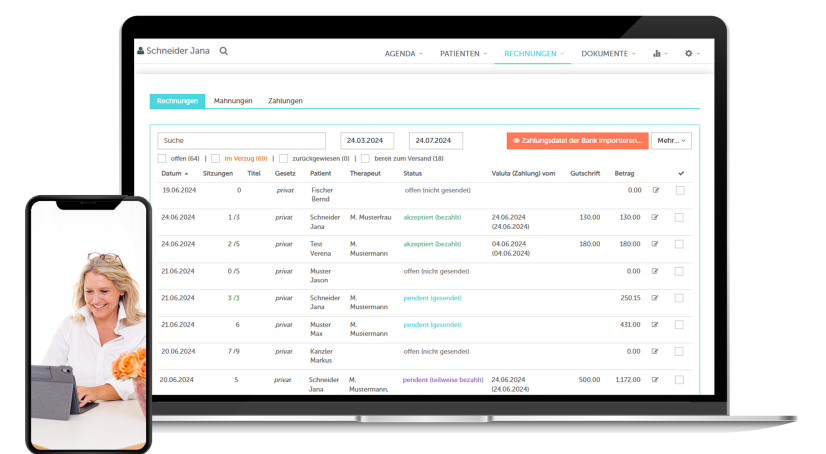Open the 'Mehr...' dropdown button

coord(671,141)
